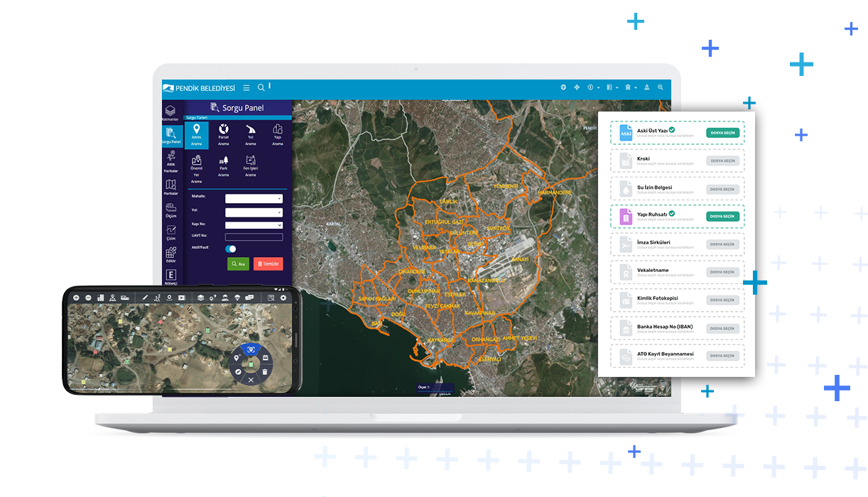Click into the UAVT No input field
This screenshot has height=497, width=868.
(x=254, y=237)
